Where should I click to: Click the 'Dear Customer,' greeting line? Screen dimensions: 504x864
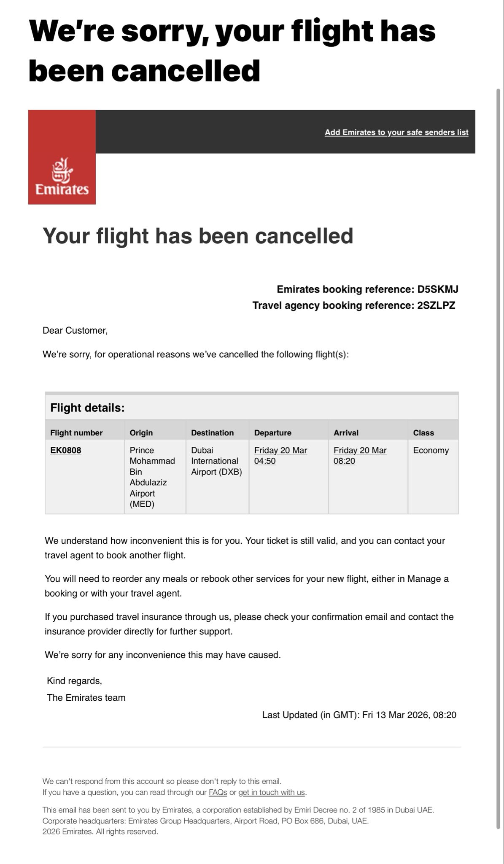coord(75,330)
